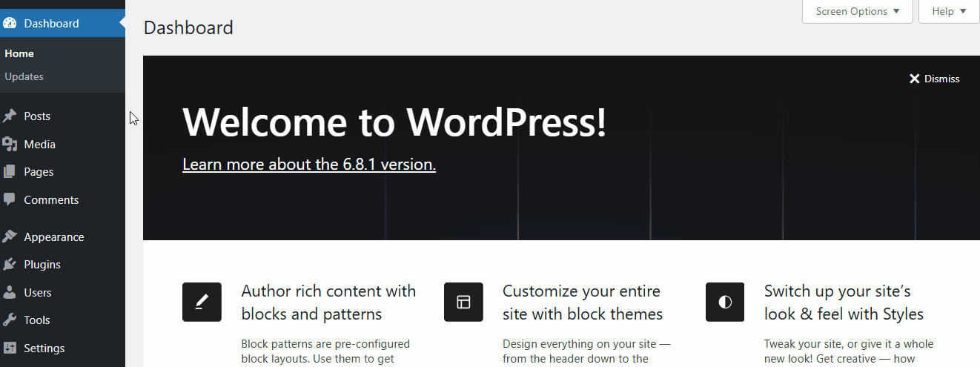980x367 pixels.
Task: Go to the Plugins menu
Action: click(62, 265)
